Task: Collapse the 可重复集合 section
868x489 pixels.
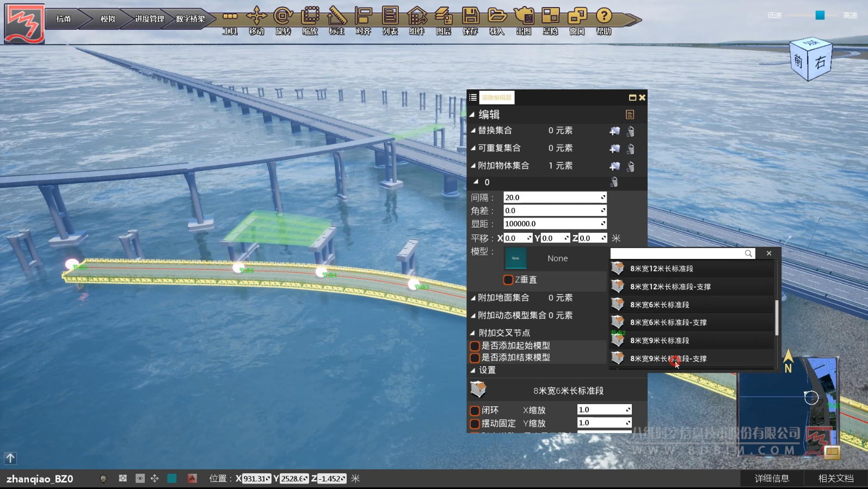Action: pos(473,148)
